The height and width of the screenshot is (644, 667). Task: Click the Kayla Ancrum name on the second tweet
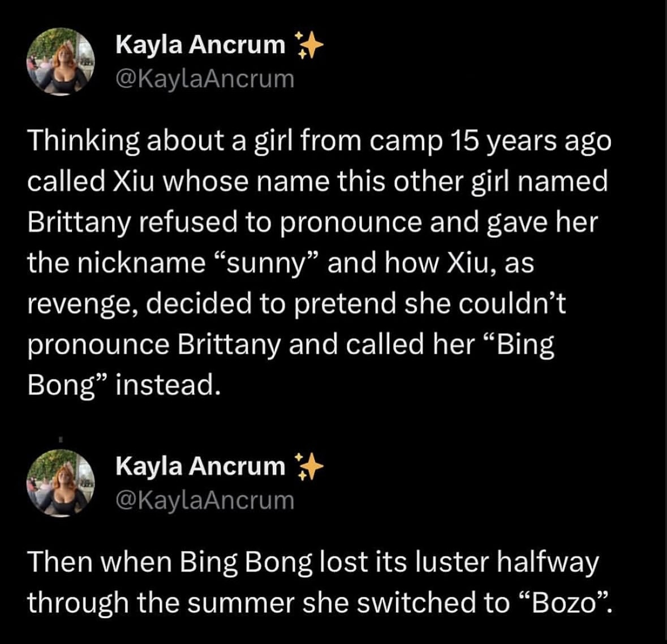(200, 466)
